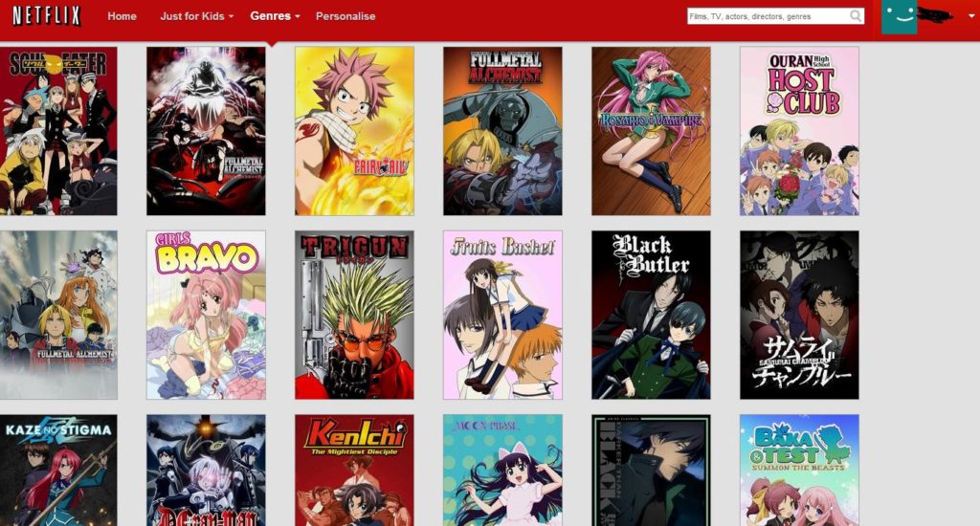Open the KenIchi The Mightiest Disciple poster
The height and width of the screenshot is (526, 980).
point(354,471)
